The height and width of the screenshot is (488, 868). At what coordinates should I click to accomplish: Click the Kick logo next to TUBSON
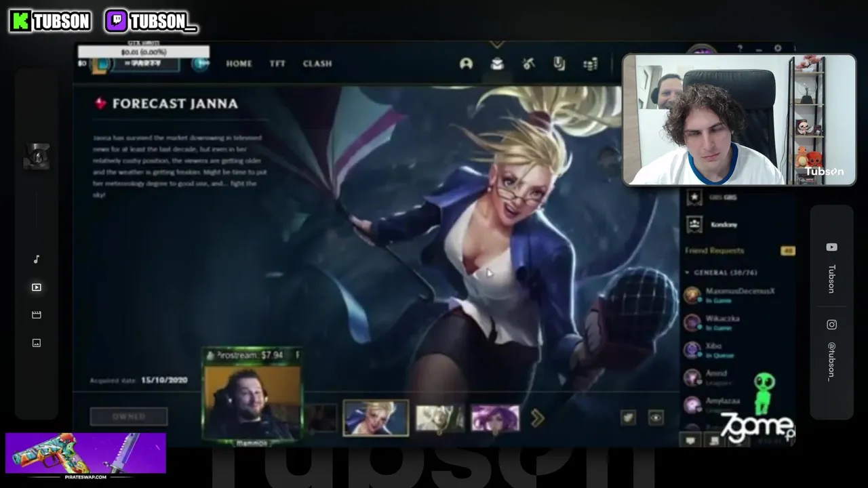[x=21, y=21]
